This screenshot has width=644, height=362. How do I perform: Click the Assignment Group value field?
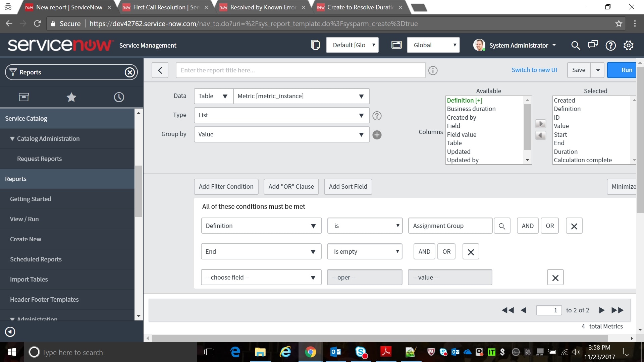click(450, 226)
